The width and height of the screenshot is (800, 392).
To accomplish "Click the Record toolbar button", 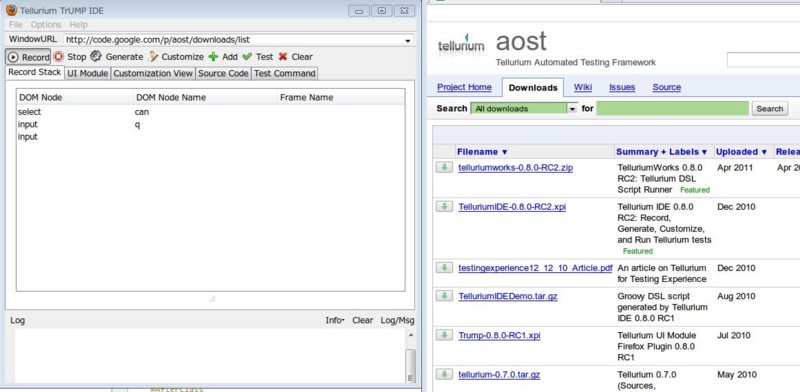I will coord(28,57).
